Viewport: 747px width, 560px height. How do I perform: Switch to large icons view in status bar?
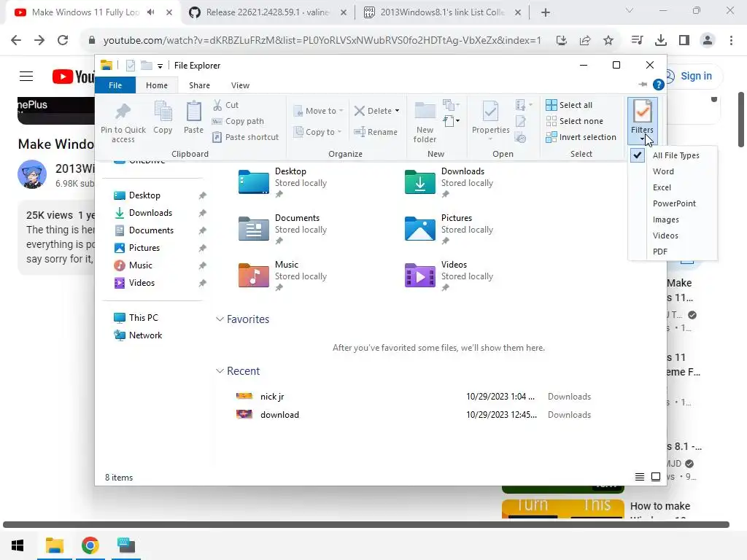point(656,477)
